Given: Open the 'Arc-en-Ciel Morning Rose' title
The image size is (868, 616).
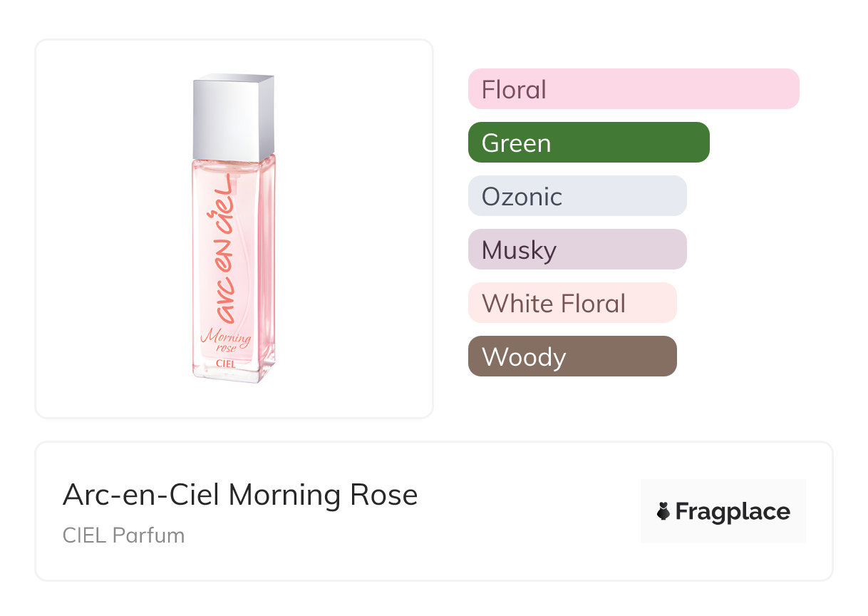Looking at the screenshot, I should (x=240, y=495).
